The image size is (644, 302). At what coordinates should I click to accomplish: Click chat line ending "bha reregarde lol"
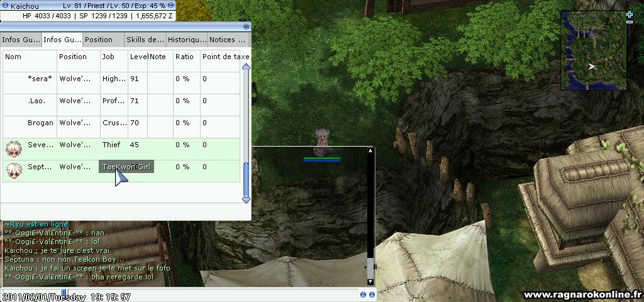(79, 277)
